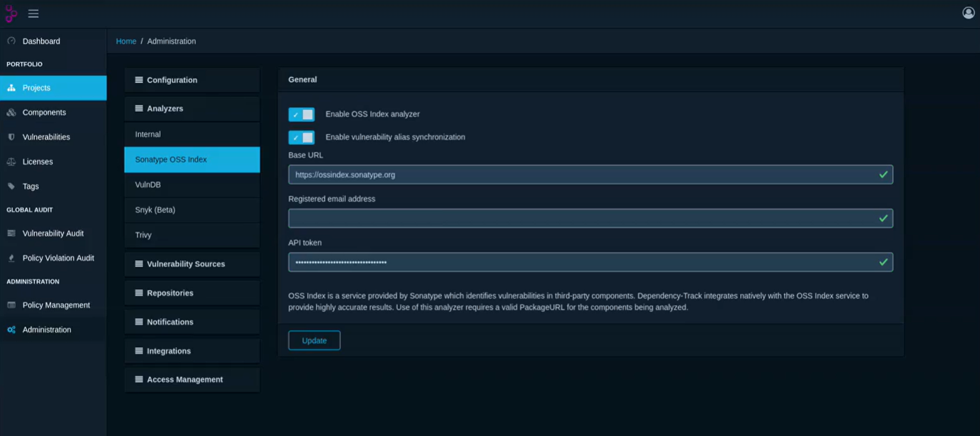Open Vulnerabilities from the sidebar
This screenshot has width=980, height=436.
(x=53, y=137)
